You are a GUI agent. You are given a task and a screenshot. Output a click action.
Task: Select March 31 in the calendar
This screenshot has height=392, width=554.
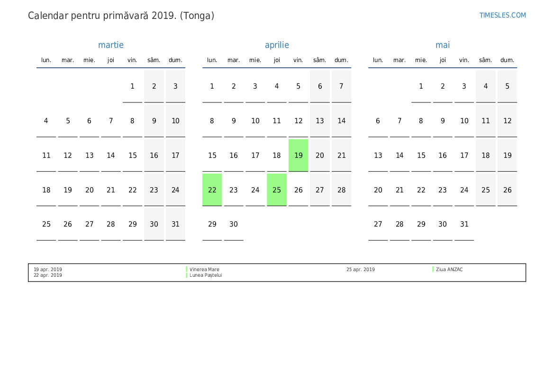(175, 224)
